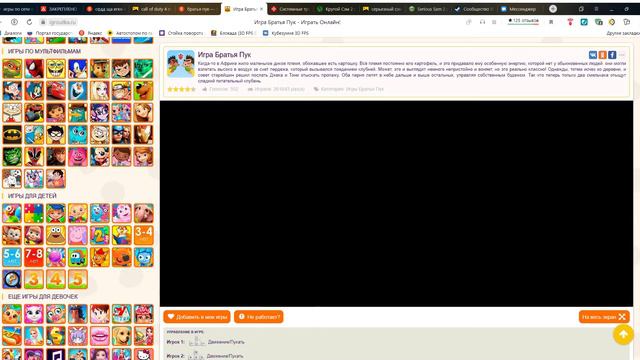This screenshot has height=360, width=640.
Task: Open the hot dog cooking games icon
Action: click(x=12, y=336)
